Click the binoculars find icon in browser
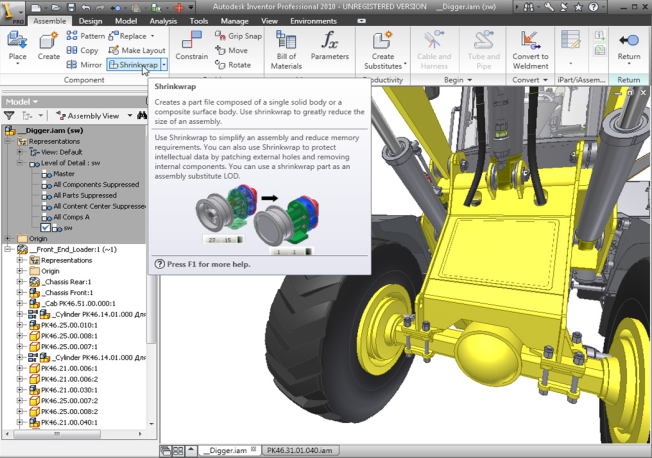Viewport: 652px width, 458px height. pos(142,115)
